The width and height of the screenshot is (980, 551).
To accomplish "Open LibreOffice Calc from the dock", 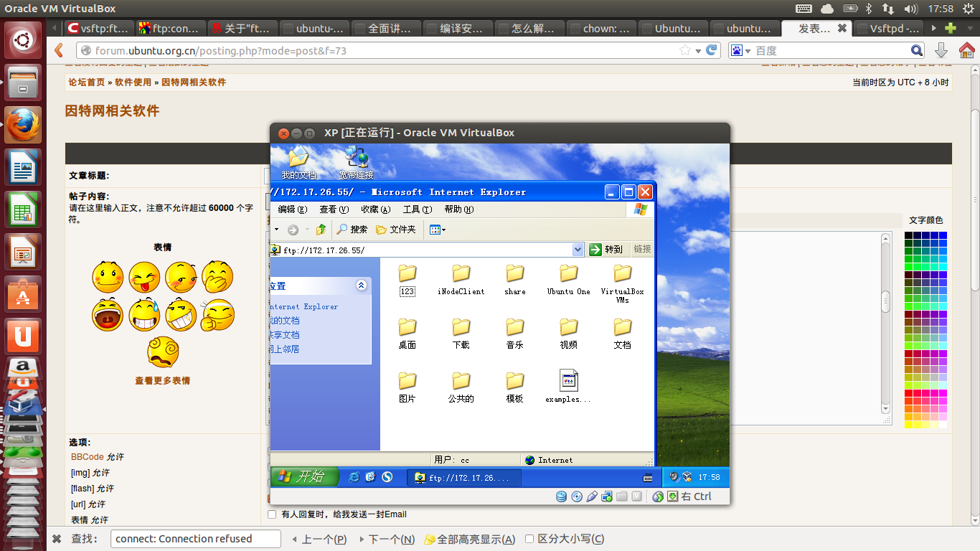I will coord(23,211).
